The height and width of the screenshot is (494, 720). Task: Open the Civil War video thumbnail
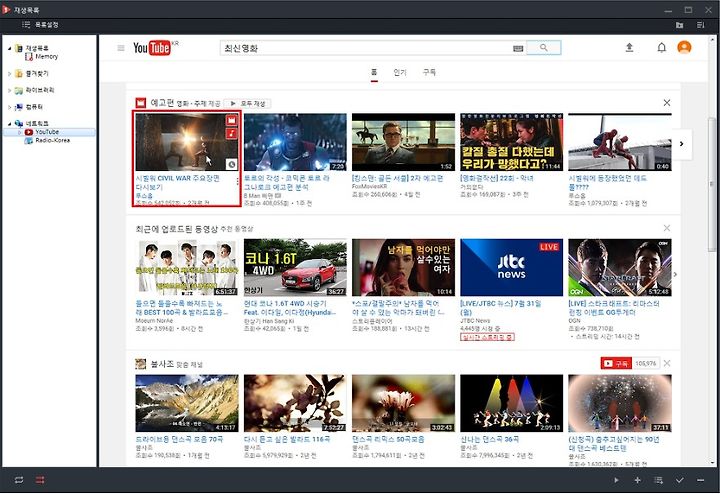[x=186, y=142]
